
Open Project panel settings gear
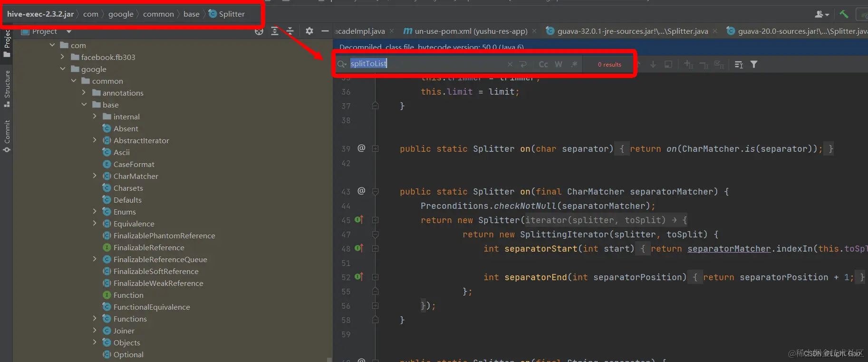click(309, 31)
